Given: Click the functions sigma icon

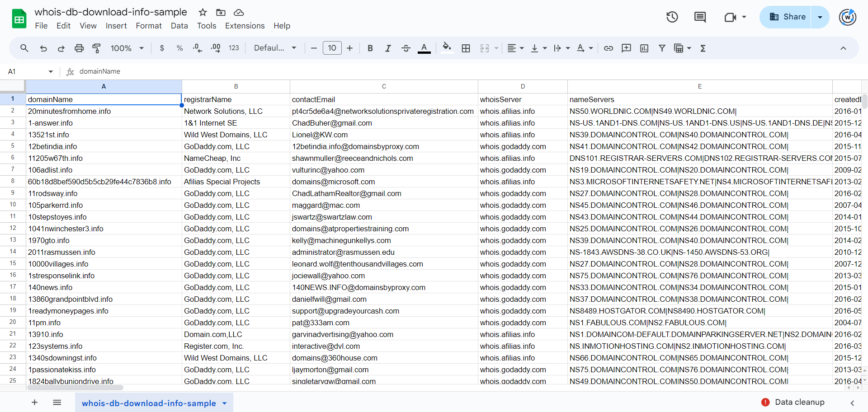Looking at the screenshot, I should [703, 48].
